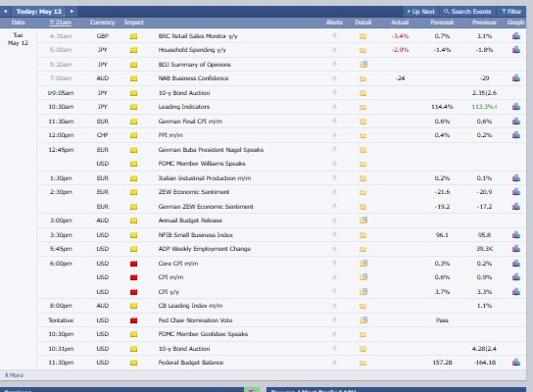The image size is (533, 392).
Task: Select the NAB Business Confidence event
Action: point(193,78)
